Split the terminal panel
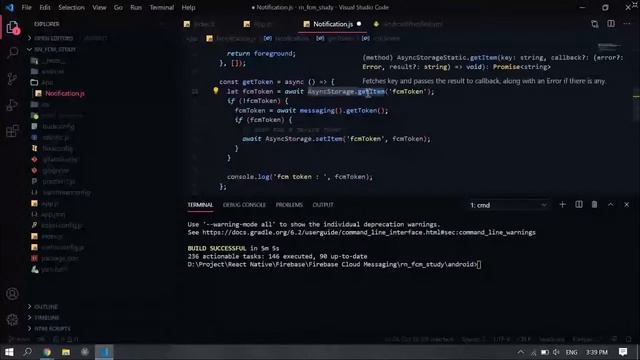The width and height of the screenshot is (640, 360). [x=579, y=204]
